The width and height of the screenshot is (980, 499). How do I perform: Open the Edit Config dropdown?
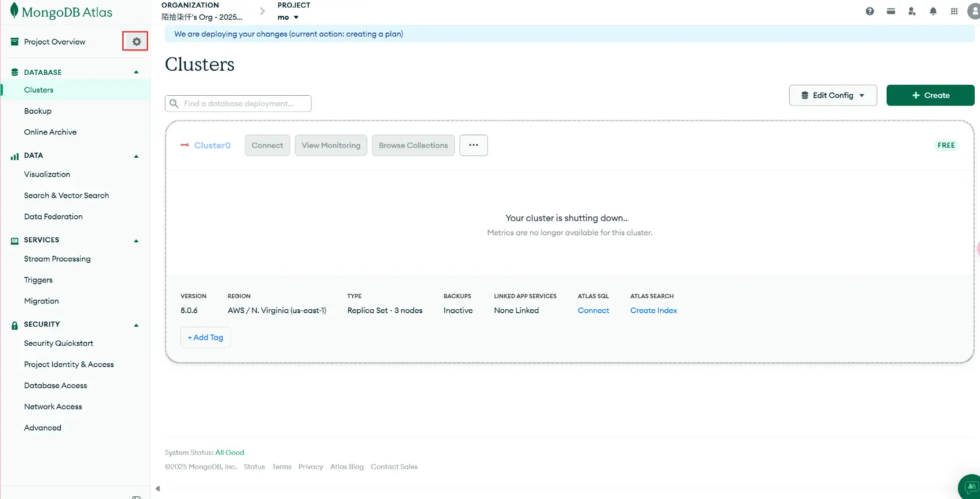(833, 95)
